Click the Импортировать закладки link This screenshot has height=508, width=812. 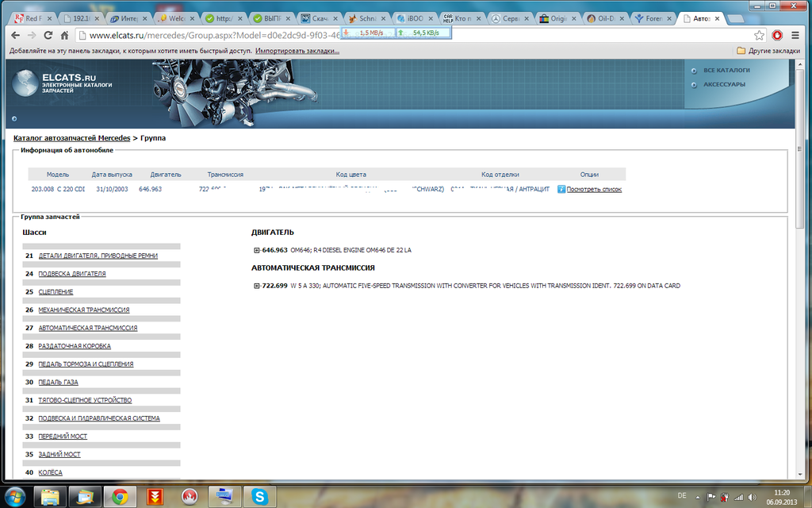click(x=297, y=51)
